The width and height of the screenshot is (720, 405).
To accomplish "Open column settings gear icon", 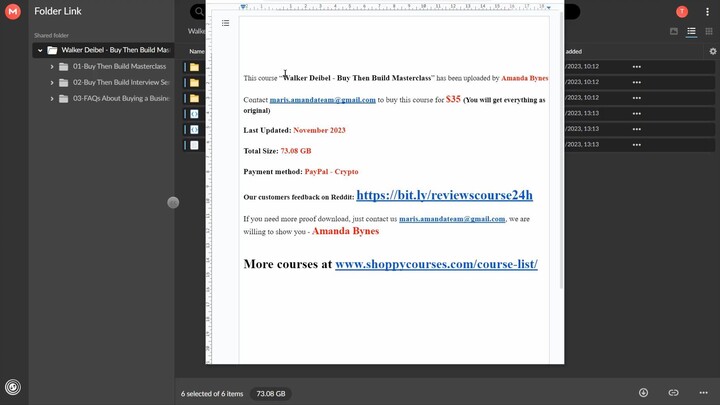I will pyautogui.click(x=712, y=51).
